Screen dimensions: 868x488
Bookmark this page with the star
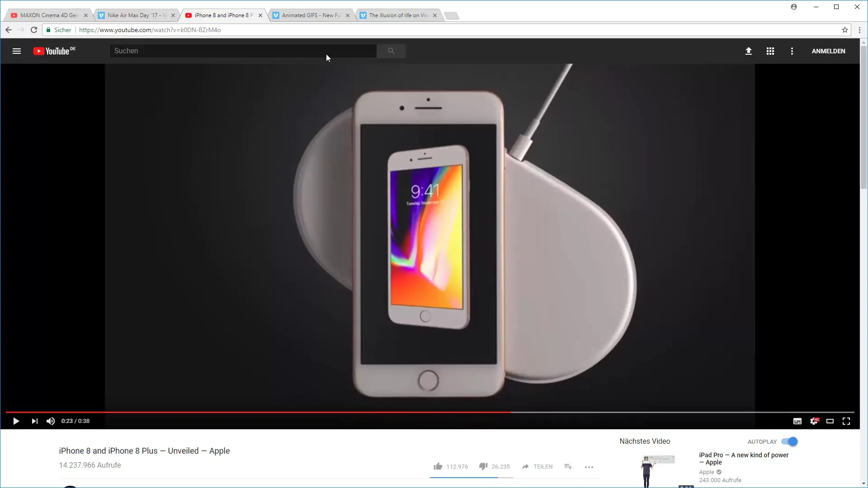tap(845, 30)
